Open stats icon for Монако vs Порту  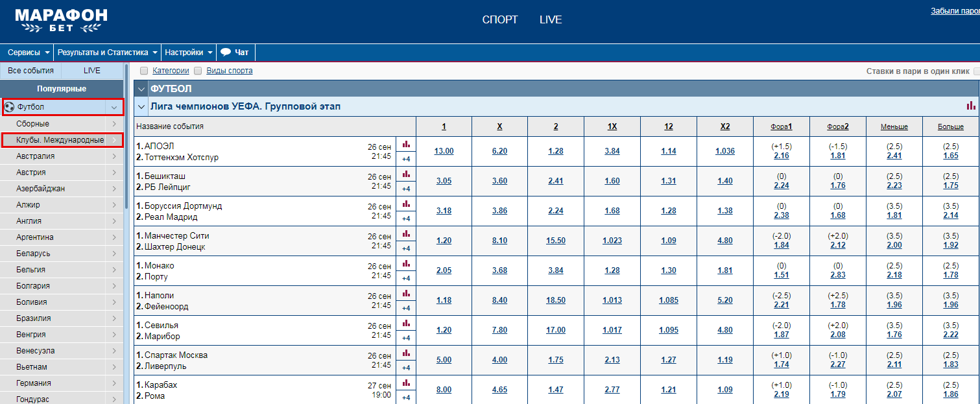pyautogui.click(x=406, y=263)
